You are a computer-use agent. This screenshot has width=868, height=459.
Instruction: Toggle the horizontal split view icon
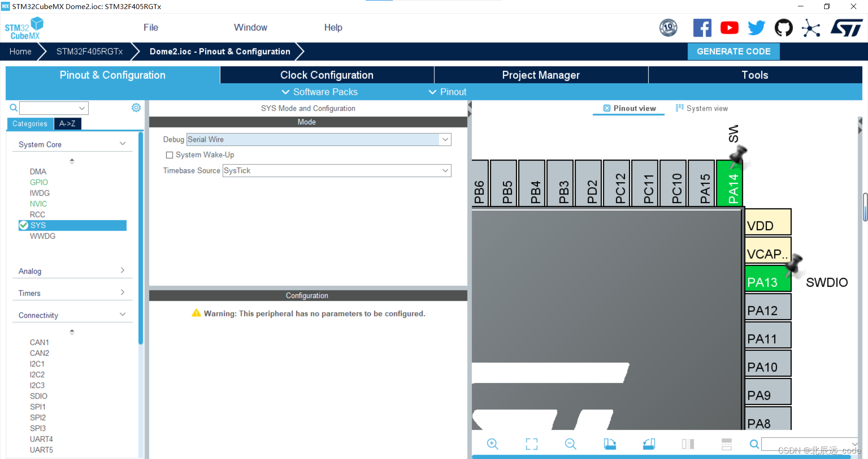click(x=726, y=444)
